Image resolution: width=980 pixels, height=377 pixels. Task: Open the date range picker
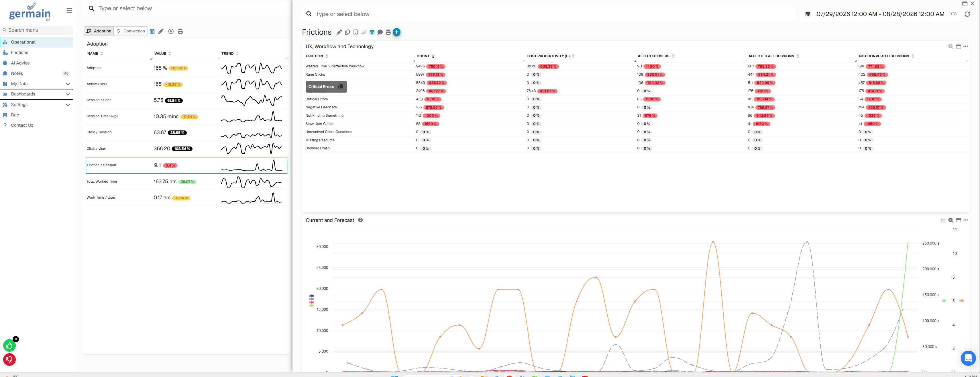[880, 14]
